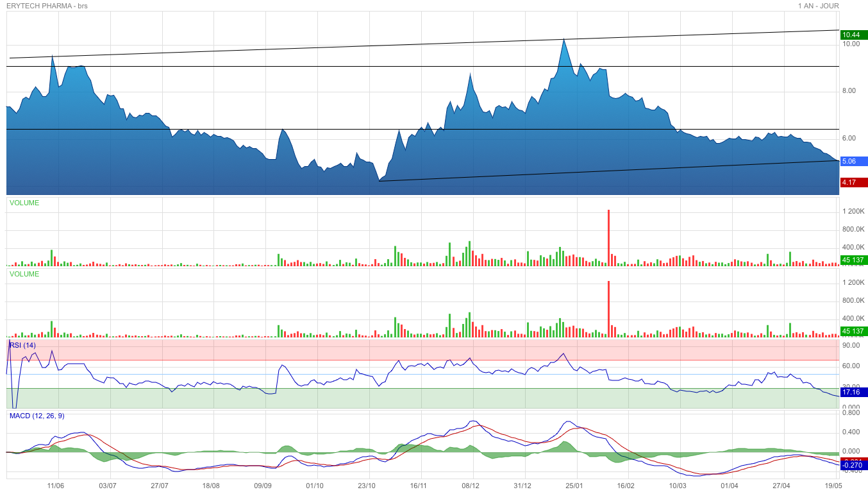Select the 25/01 date axis label
This screenshot has width=868, height=492.
coord(576,486)
